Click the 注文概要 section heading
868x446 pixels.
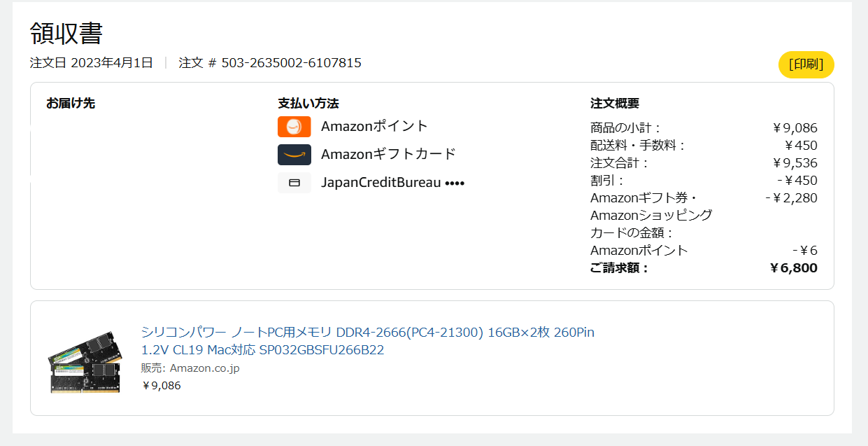615,104
